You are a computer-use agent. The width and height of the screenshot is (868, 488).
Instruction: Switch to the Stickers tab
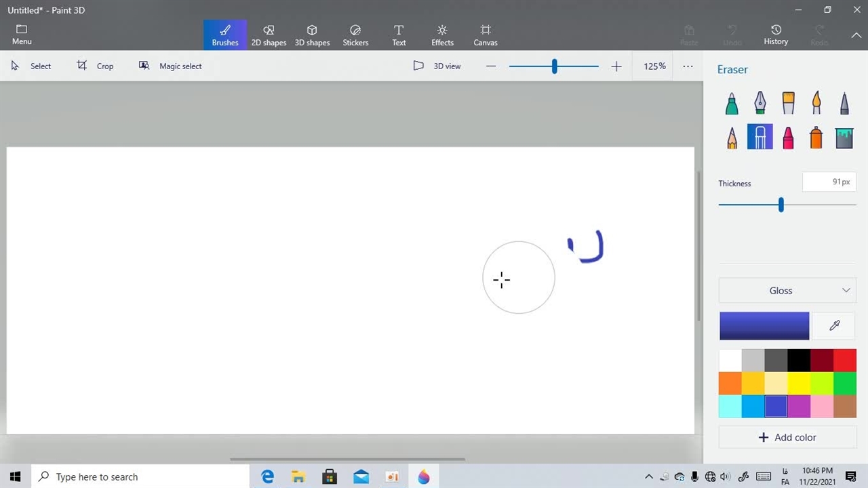point(355,35)
